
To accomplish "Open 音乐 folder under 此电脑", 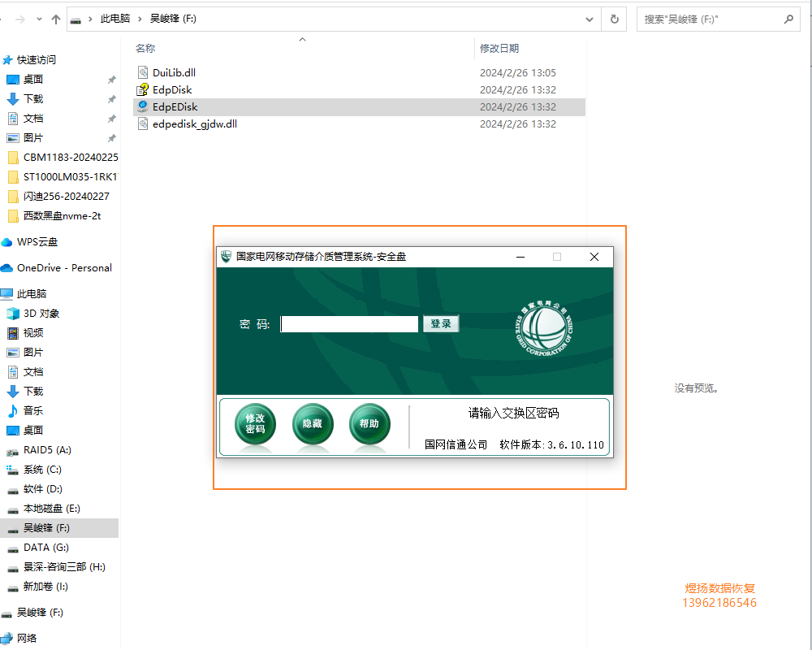I will tap(33, 410).
